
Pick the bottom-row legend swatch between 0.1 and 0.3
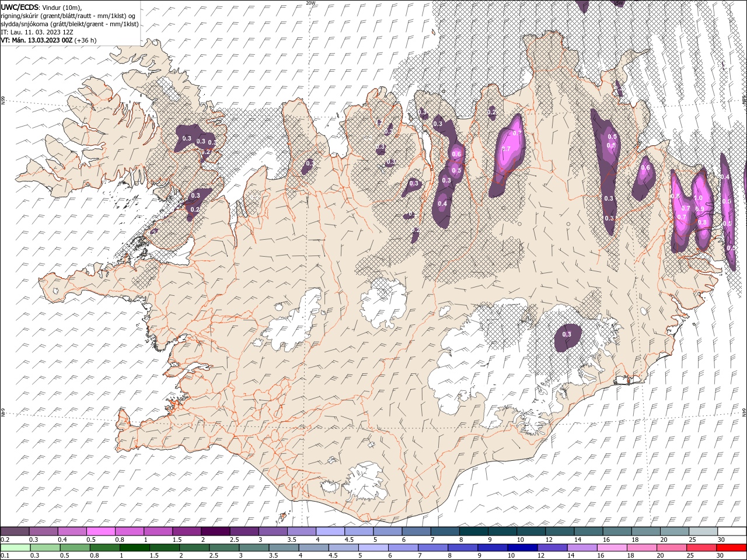15,548
